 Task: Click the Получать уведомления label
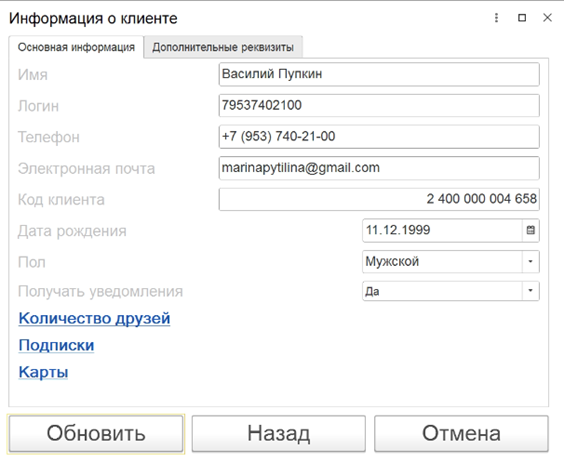pos(100,291)
